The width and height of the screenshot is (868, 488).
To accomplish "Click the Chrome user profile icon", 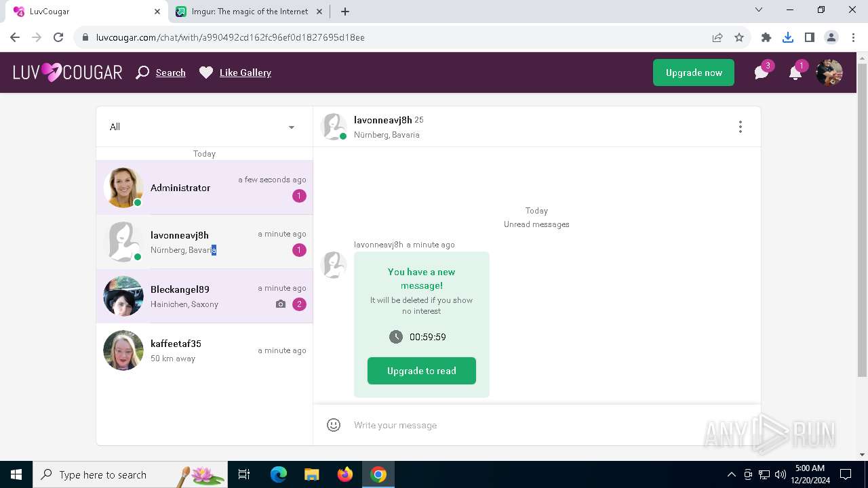I will pos(831,37).
